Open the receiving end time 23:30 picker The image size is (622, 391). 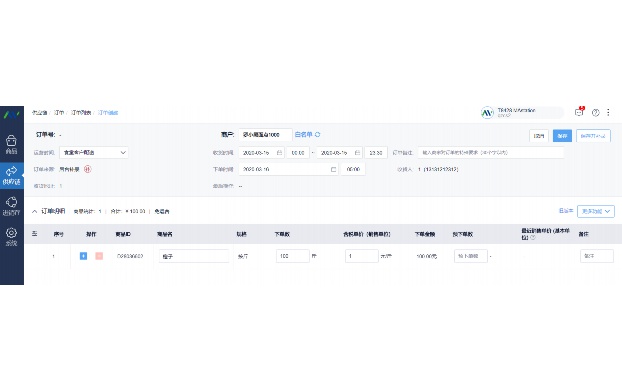coord(376,153)
